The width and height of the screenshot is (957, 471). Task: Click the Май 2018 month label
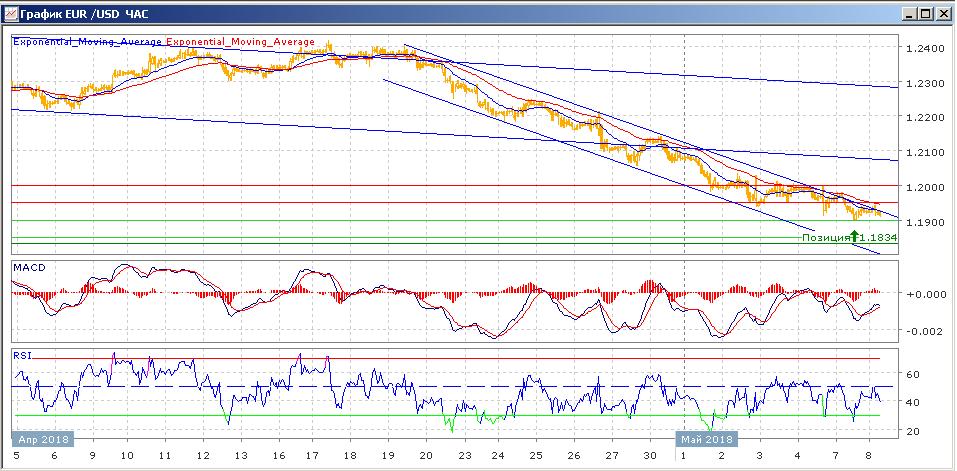pos(706,439)
